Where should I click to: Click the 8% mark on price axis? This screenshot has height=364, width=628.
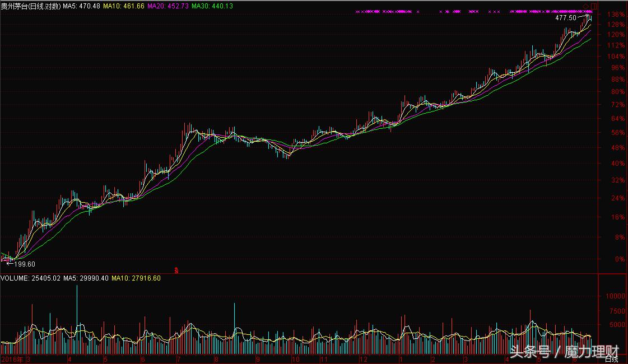620,237
